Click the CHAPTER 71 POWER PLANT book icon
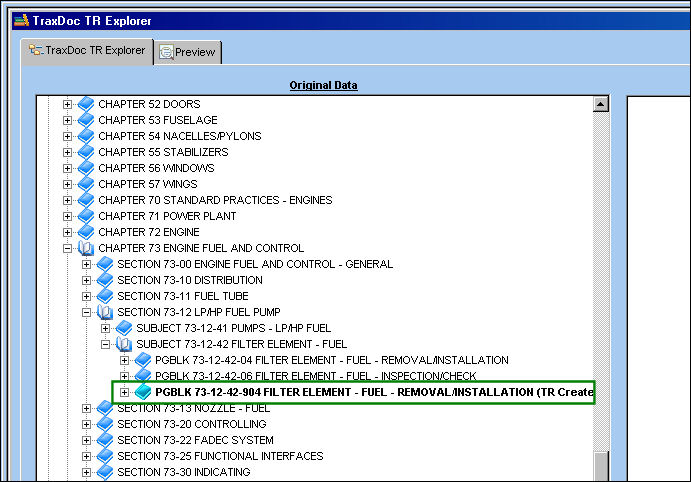 (86, 216)
